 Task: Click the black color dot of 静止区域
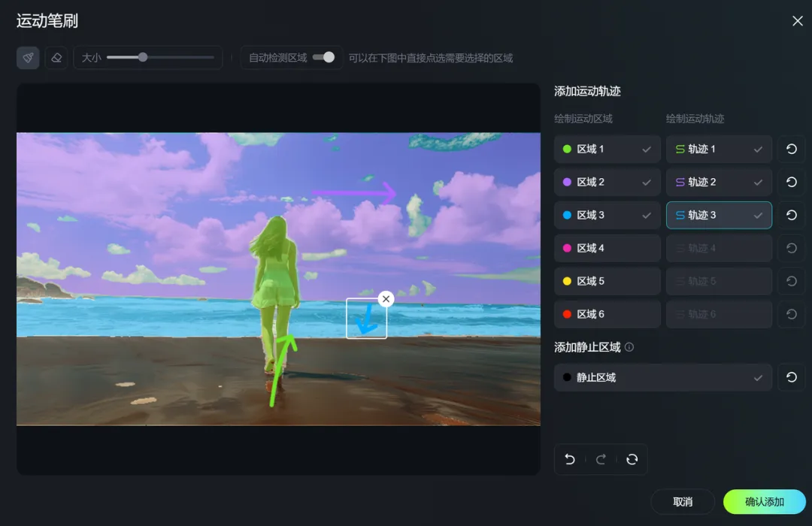[567, 377]
